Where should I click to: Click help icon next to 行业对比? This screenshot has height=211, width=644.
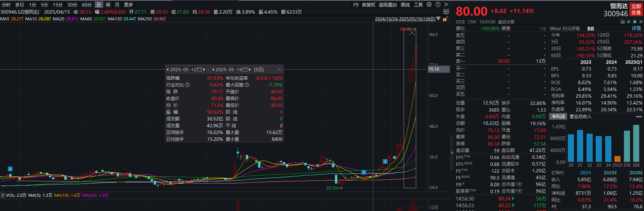coord(187,85)
